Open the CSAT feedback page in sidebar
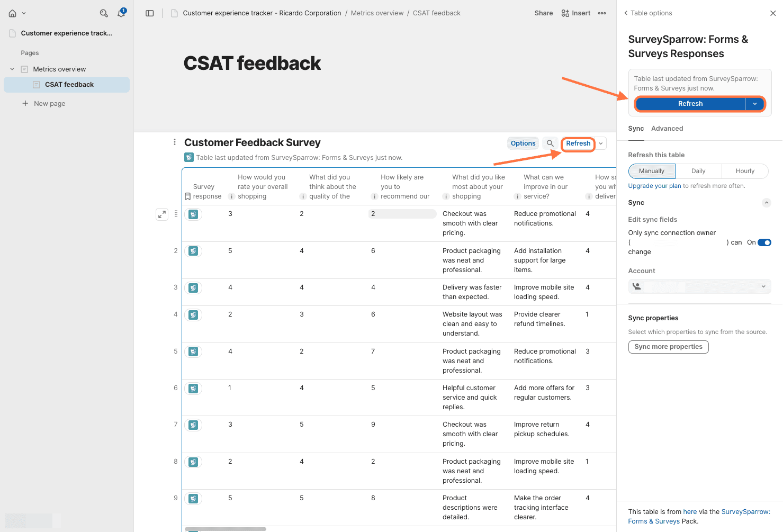This screenshot has width=783, height=532. (69, 85)
